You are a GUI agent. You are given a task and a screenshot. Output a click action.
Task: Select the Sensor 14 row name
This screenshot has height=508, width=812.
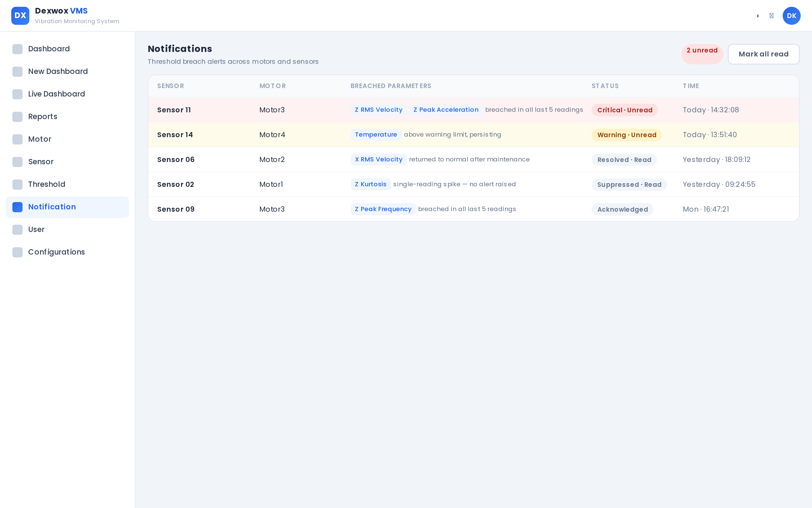point(175,135)
